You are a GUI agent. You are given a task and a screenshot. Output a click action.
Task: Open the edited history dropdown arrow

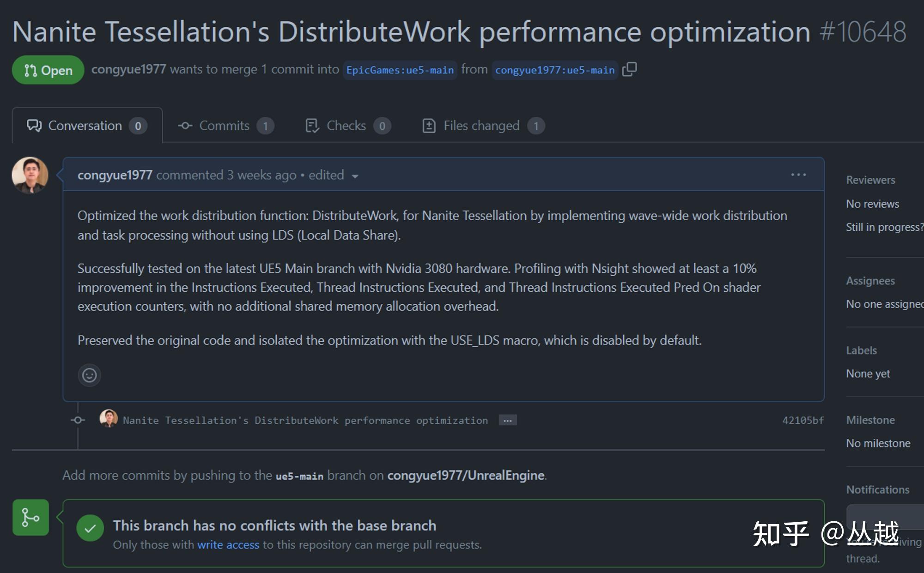pyautogui.click(x=355, y=176)
